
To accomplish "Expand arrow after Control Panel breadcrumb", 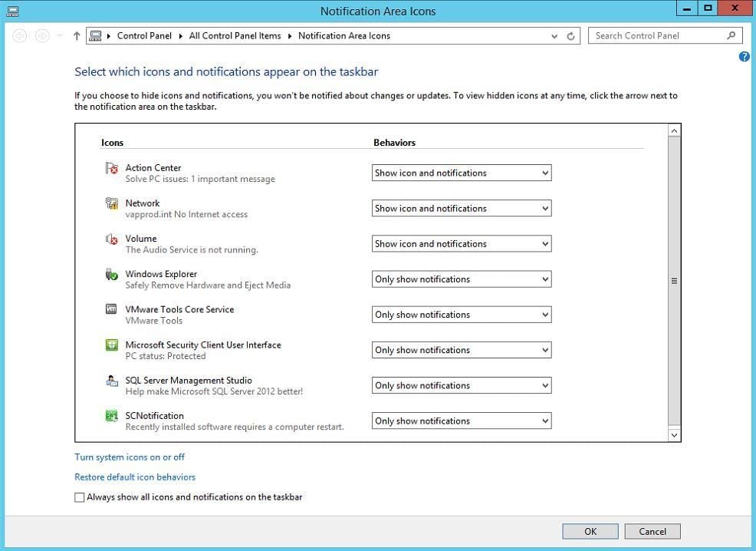I will [x=180, y=36].
